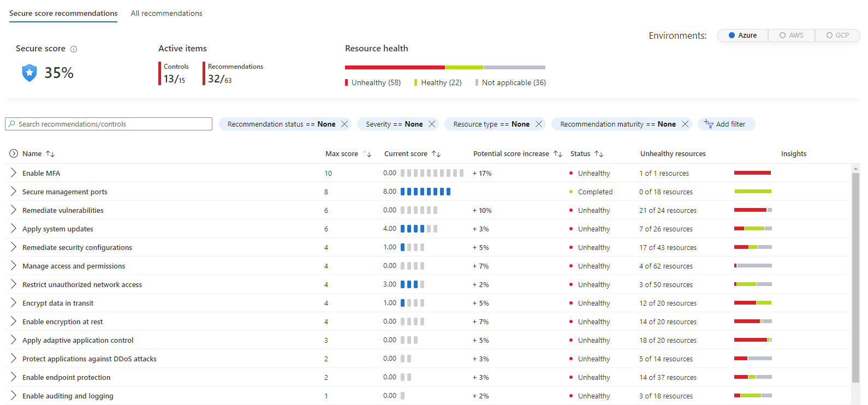Remove the Severity filter

432,124
